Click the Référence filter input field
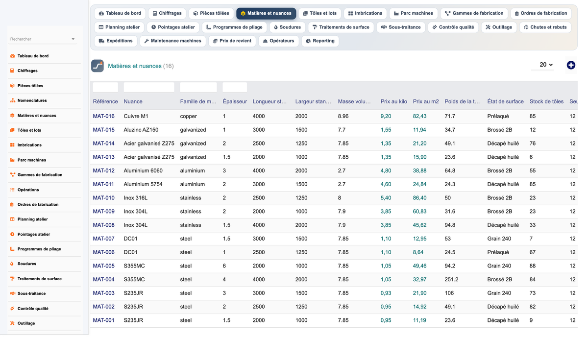 (x=105, y=87)
